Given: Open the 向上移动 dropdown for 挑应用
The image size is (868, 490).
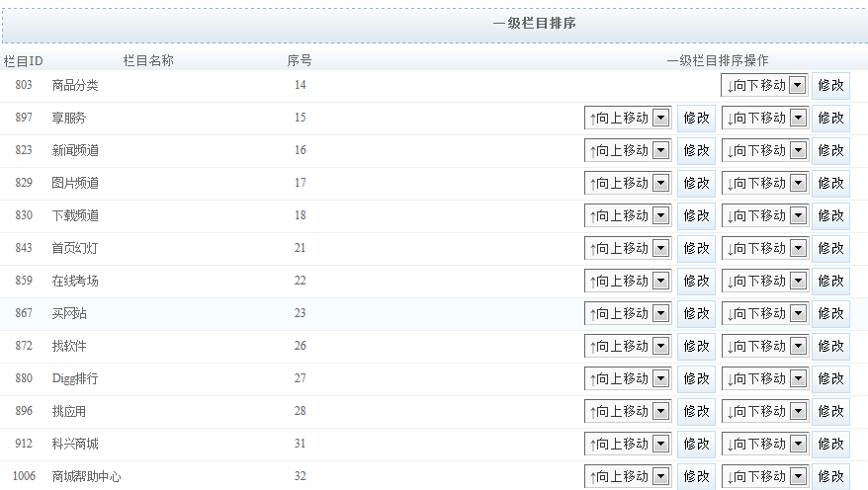Looking at the screenshot, I should coord(628,412).
